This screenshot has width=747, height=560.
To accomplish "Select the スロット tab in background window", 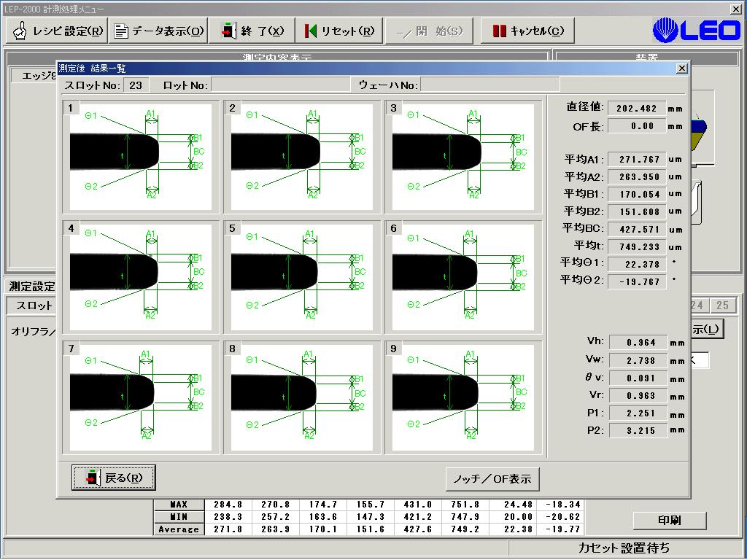I will [31, 306].
